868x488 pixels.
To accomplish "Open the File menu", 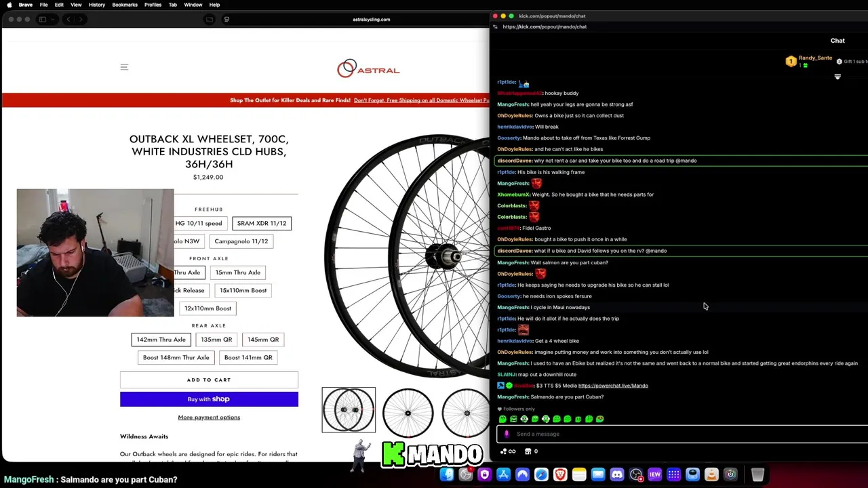I will point(43,5).
